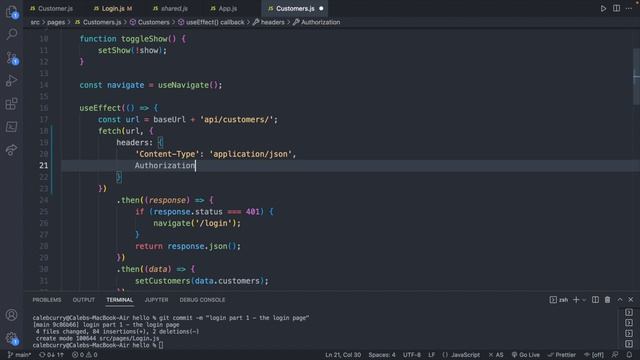
Task: Open the Accounts icon in activity bar
Action: pos(11,315)
